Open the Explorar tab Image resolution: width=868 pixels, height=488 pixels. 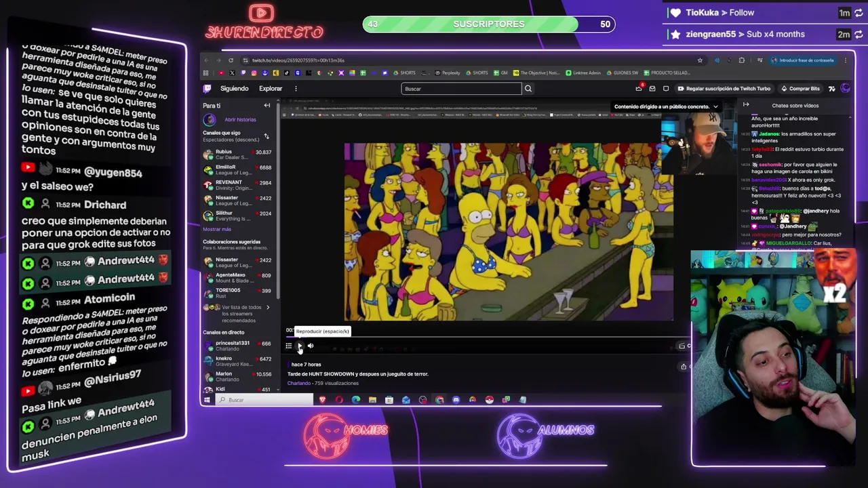(270, 88)
